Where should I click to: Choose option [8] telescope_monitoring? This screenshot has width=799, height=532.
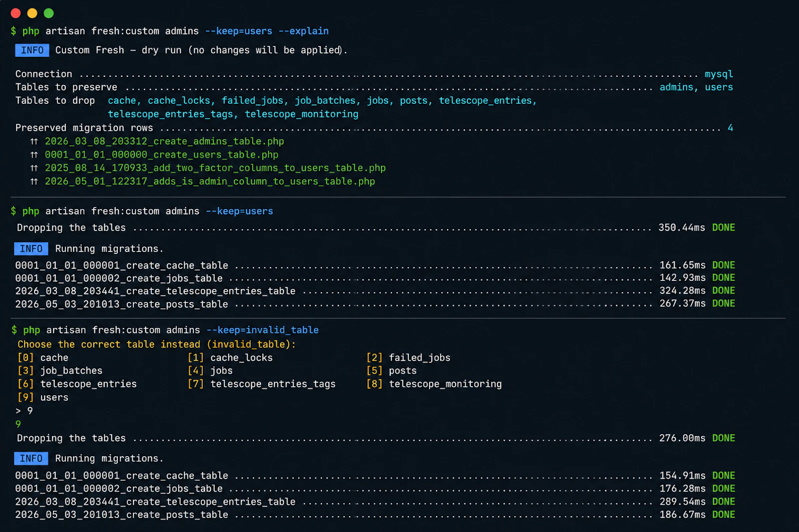coord(434,384)
